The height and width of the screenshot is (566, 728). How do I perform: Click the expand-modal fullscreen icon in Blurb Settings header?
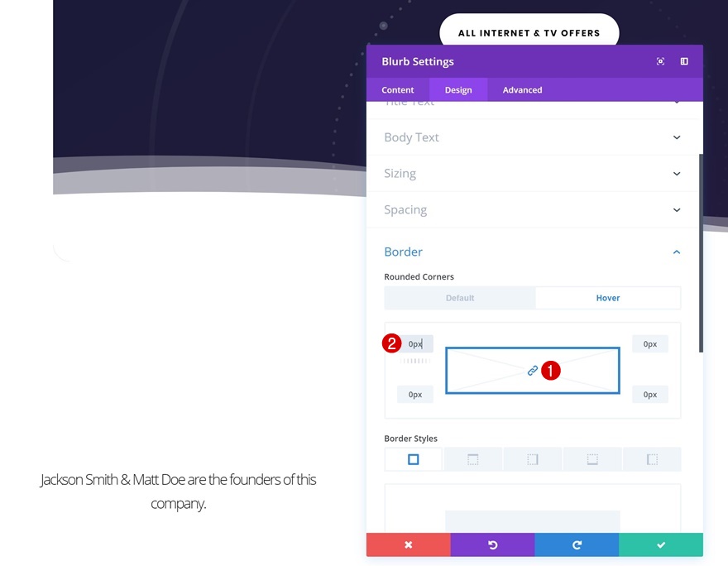pos(660,61)
